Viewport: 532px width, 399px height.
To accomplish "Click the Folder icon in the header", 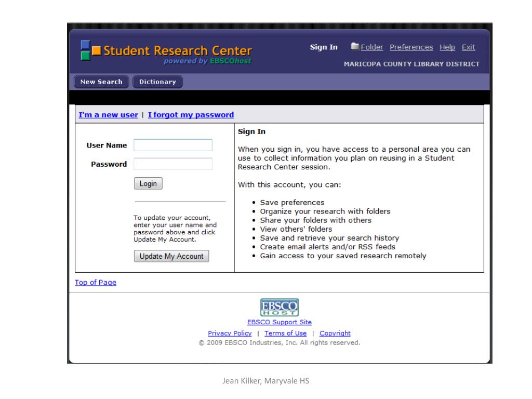I will [355, 46].
